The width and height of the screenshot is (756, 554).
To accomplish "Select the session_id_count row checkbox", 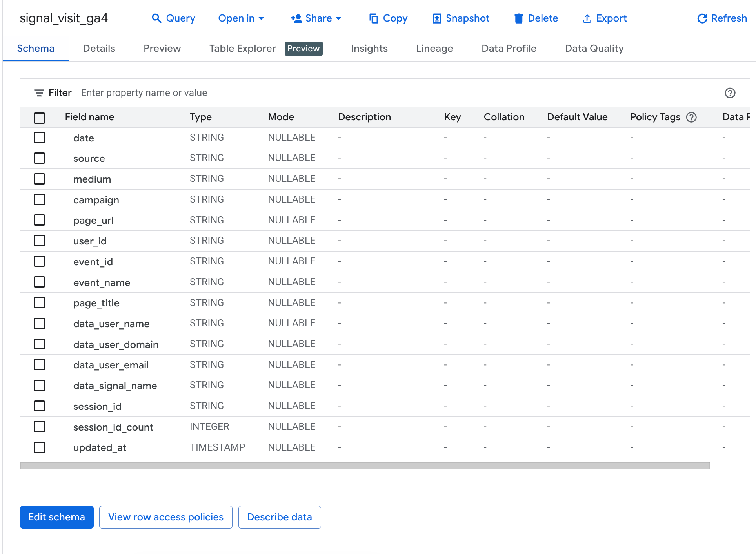I will pyautogui.click(x=39, y=426).
